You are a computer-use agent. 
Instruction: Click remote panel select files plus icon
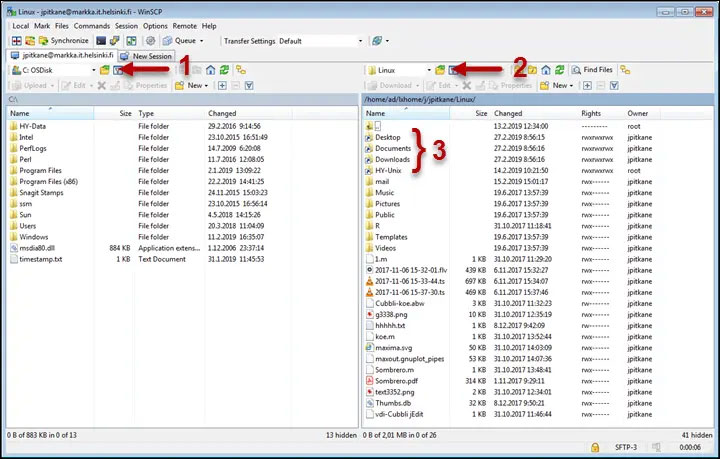coord(587,85)
